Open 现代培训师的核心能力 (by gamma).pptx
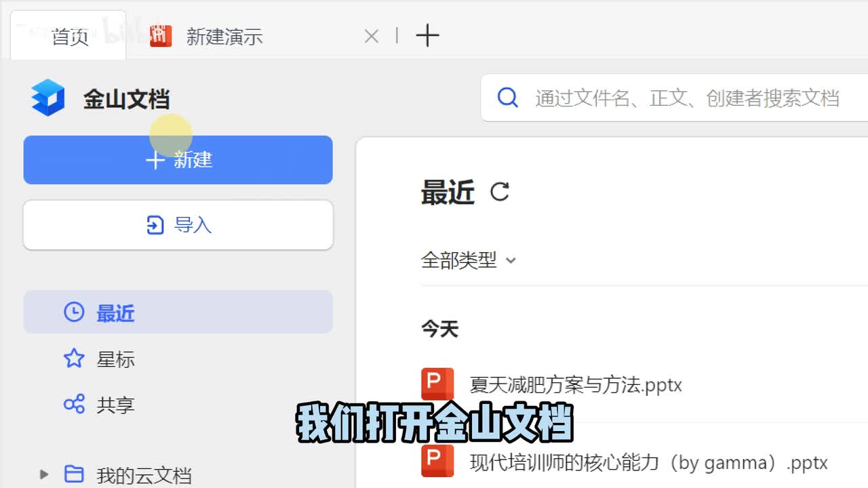Screen dimensions: 868x488 pos(648,463)
